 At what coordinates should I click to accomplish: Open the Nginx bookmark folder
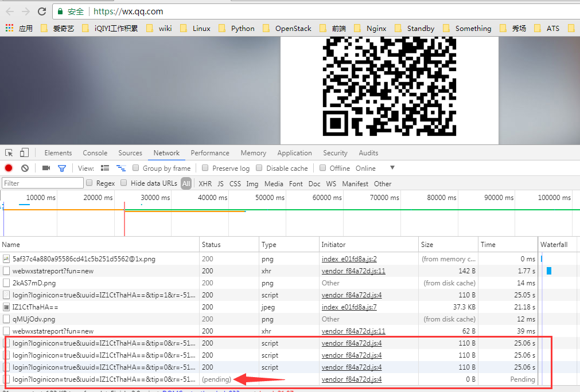tap(370, 28)
